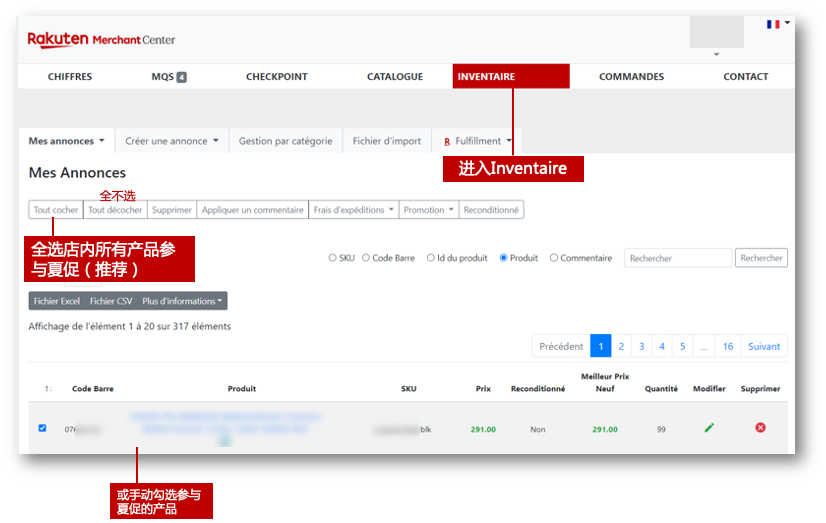Open the Fichier d'import tab
The image size is (826, 523).
point(387,141)
